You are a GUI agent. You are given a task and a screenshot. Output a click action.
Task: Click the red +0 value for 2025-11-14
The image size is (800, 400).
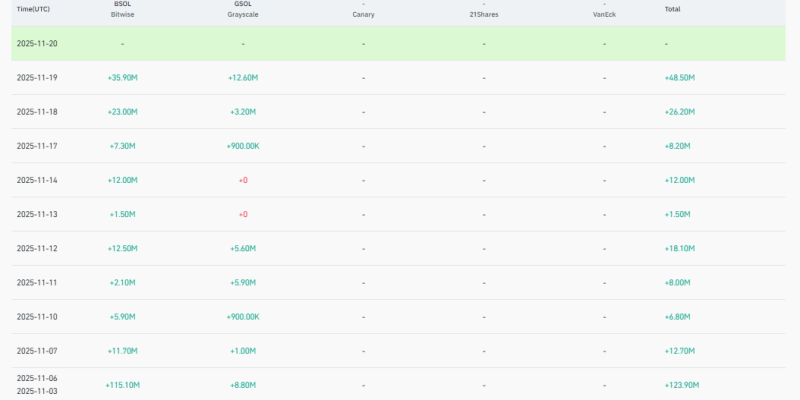click(242, 180)
